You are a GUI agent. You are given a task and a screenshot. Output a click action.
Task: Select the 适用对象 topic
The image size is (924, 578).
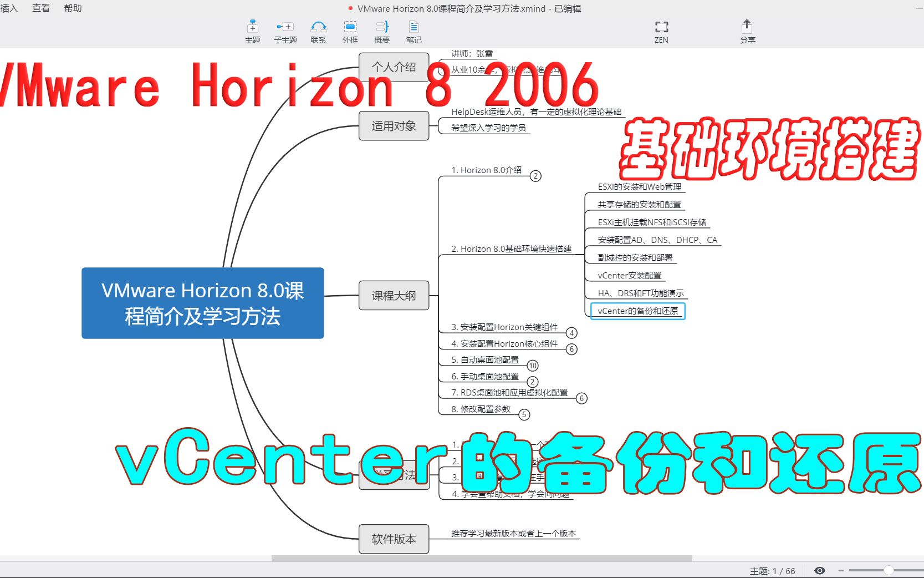394,126
